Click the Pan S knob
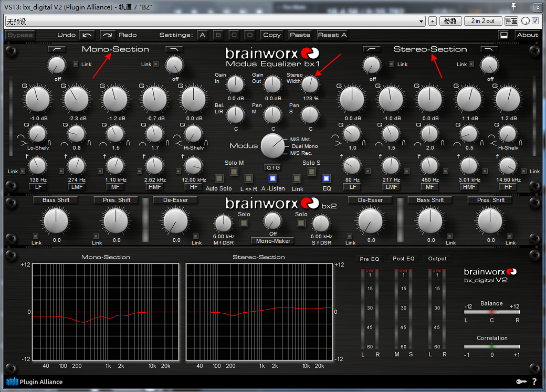This screenshot has width=546, height=392. [310, 115]
